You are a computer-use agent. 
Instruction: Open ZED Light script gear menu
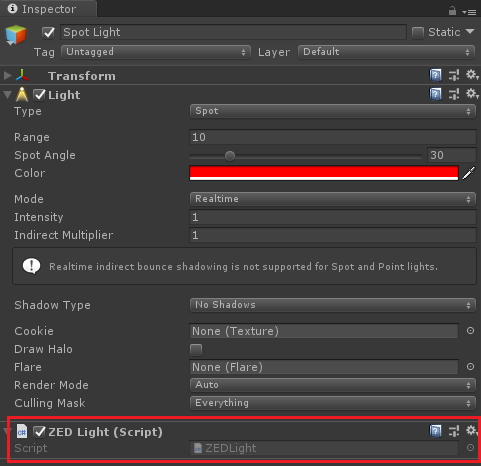coord(472,431)
